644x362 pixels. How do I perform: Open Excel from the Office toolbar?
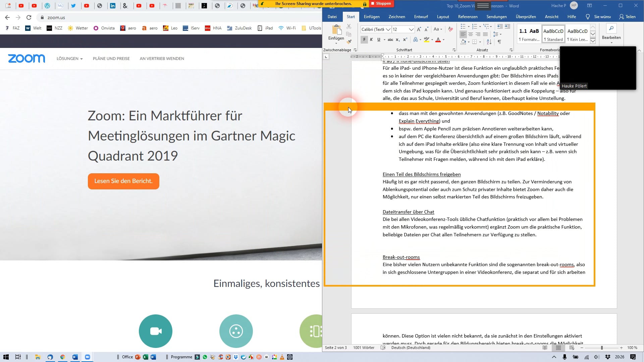(x=145, y=357)
